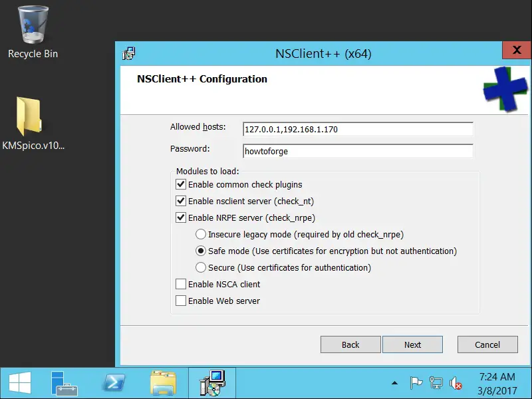This screenshot has height=399, width=532.
Task: Open PowerShell from the taskbar
Action: pyautogui.click(x=114, y=384)
